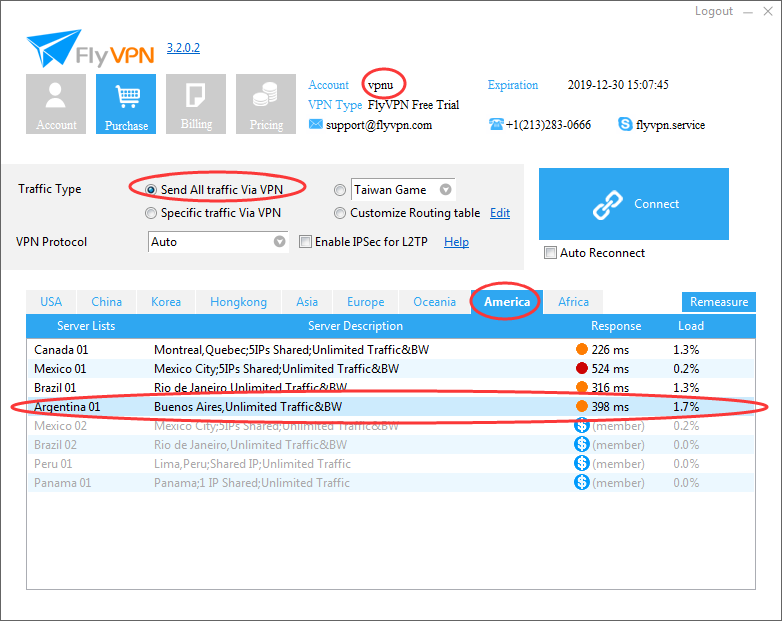The image size is (782, 621).
Task: Select Customize Routing table radio
Action: pos(340,213)
